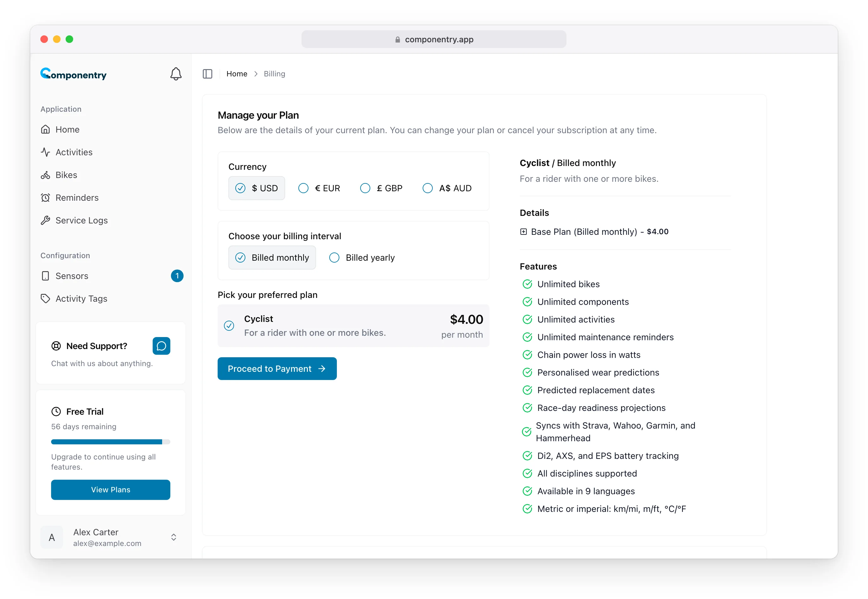Click the 'Syncs with Strava, Wahoo' feature text

point(616,432)
